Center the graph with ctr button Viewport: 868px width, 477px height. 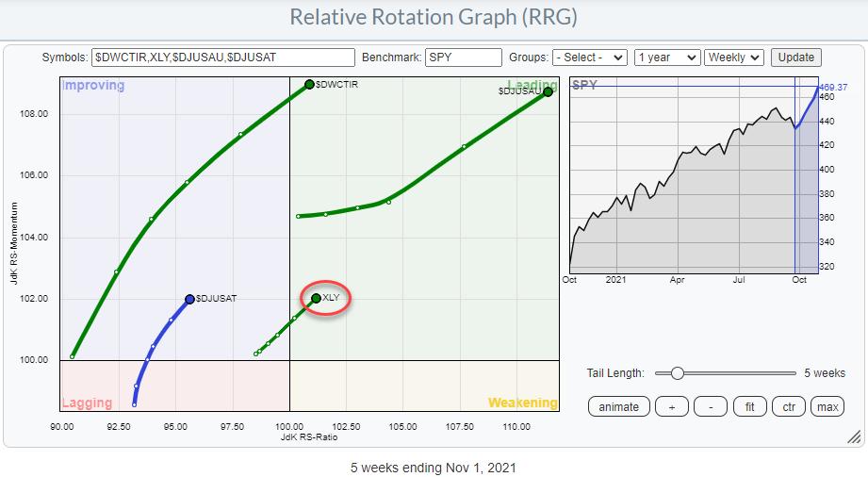[x=789, y=407]
